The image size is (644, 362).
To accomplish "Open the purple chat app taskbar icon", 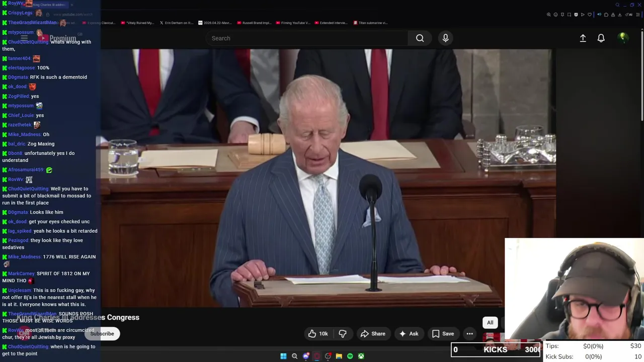I will pyautogui.click(x=306, y=356).
